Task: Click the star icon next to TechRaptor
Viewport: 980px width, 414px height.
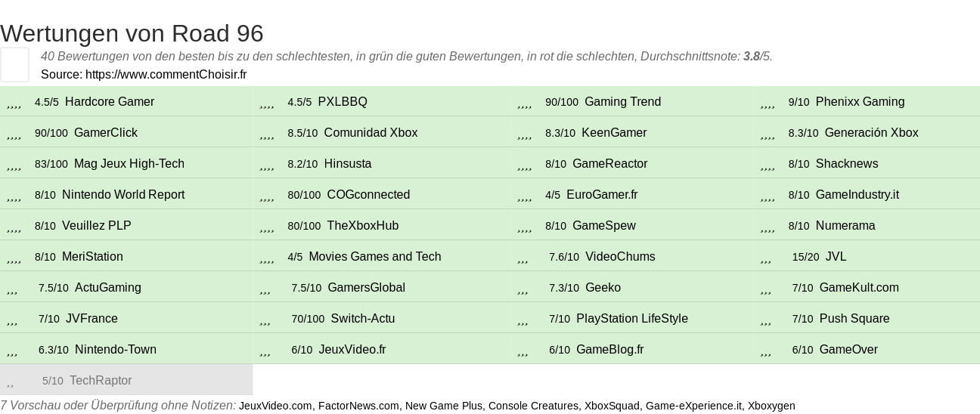Action: click(x=11, y=381)
